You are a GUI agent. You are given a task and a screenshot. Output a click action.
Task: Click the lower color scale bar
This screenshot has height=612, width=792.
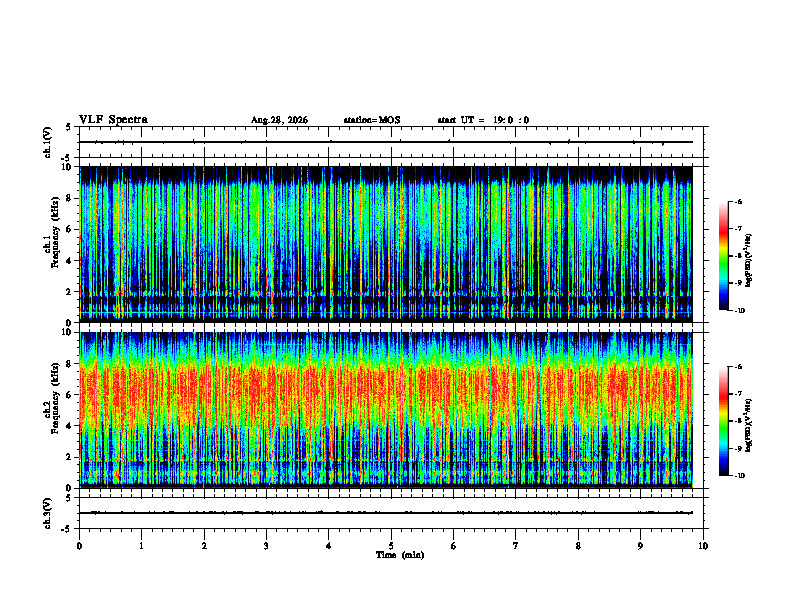(723, 421)
